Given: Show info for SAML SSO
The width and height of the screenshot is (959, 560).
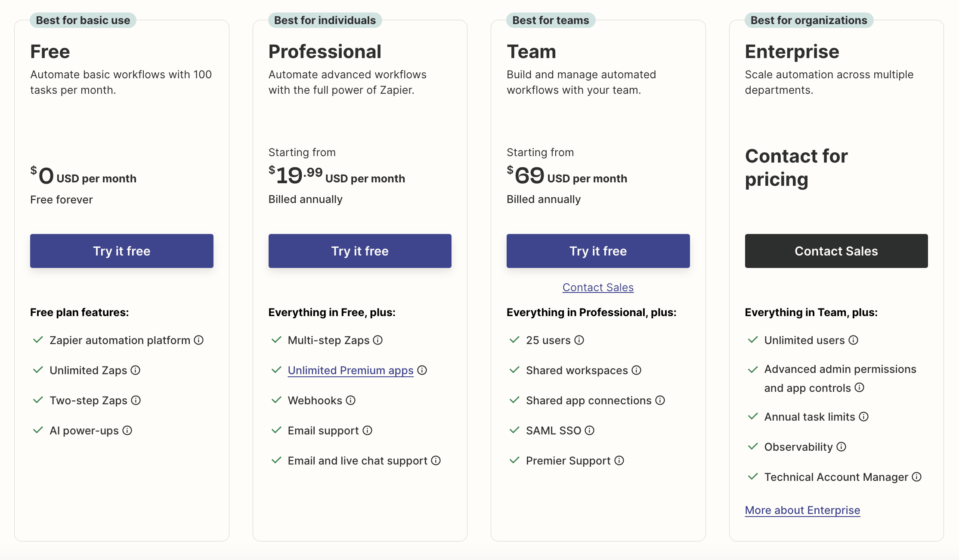Looking at the screenshot, I should pos(590,431).
